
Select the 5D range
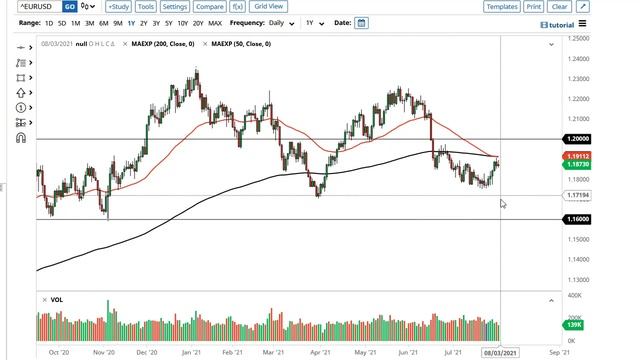(x=62, y=23)
